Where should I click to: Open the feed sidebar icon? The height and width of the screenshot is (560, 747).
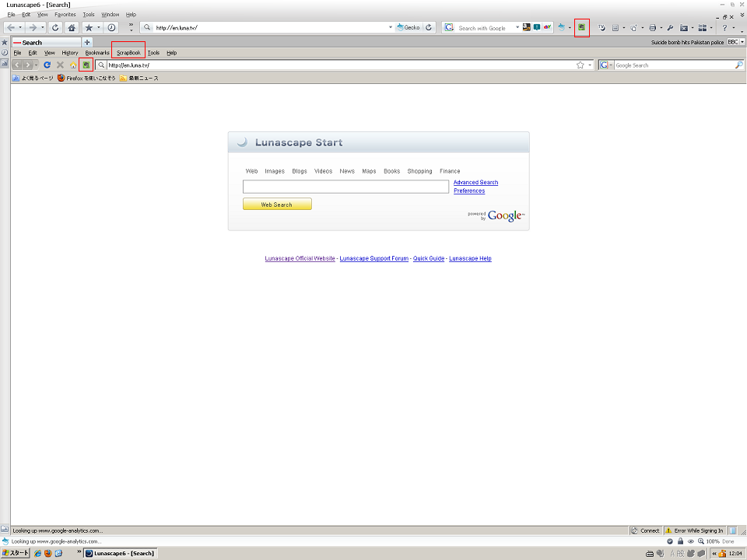5,63
